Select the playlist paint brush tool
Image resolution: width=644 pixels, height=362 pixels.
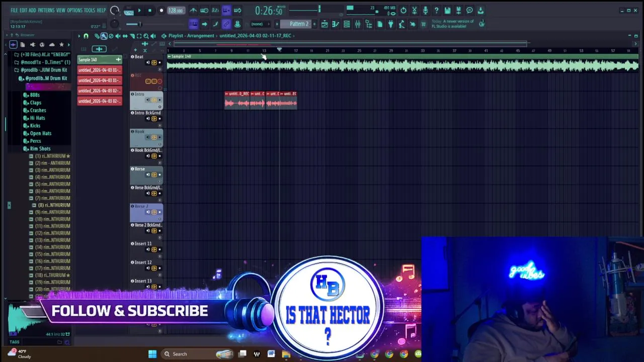pyautogui.click(x=104, y=36)
